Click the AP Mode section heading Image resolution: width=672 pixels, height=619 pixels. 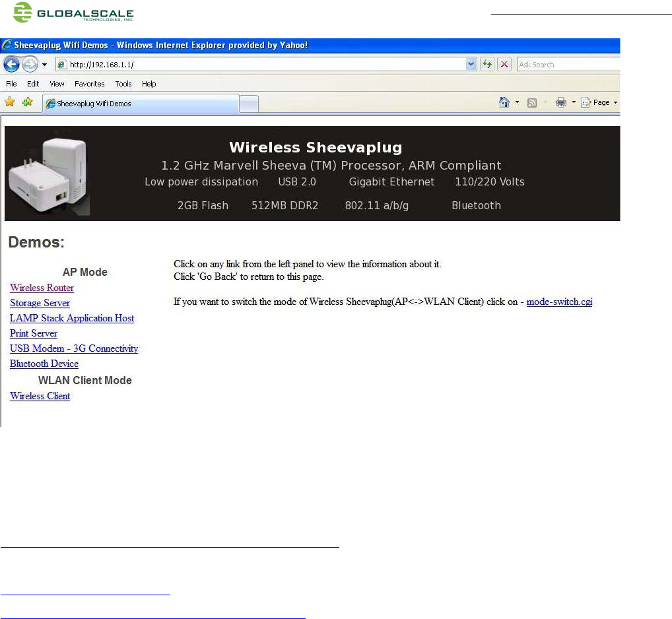pos(85,272)
